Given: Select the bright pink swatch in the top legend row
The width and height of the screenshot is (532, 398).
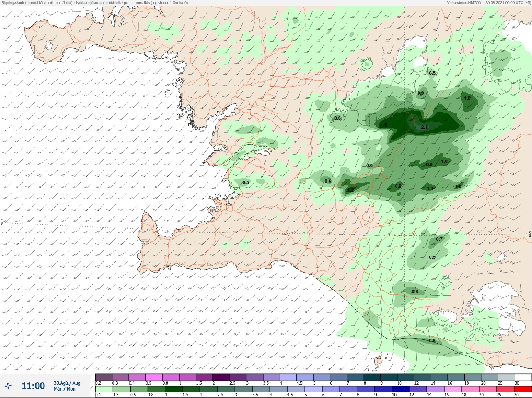Looking at the screenshot, I should coord(154,377).
